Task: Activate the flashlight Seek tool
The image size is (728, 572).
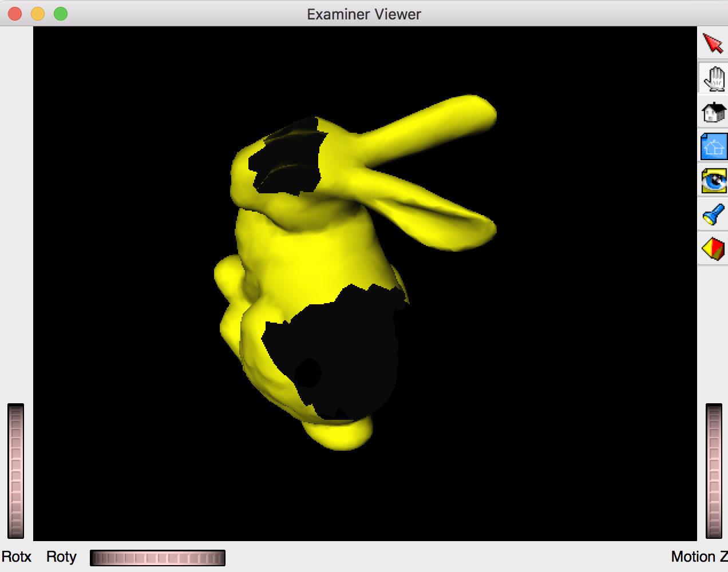Action: (713, 214)
